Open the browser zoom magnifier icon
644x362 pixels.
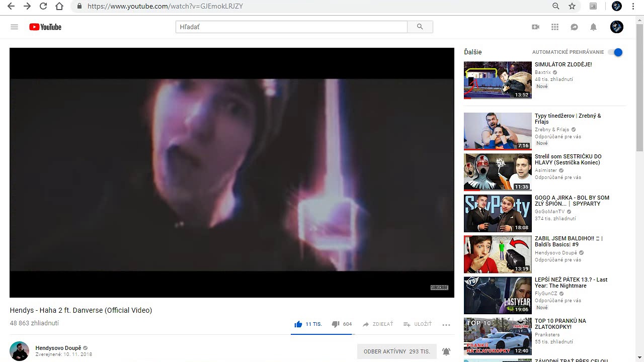(x=556, y=6)
